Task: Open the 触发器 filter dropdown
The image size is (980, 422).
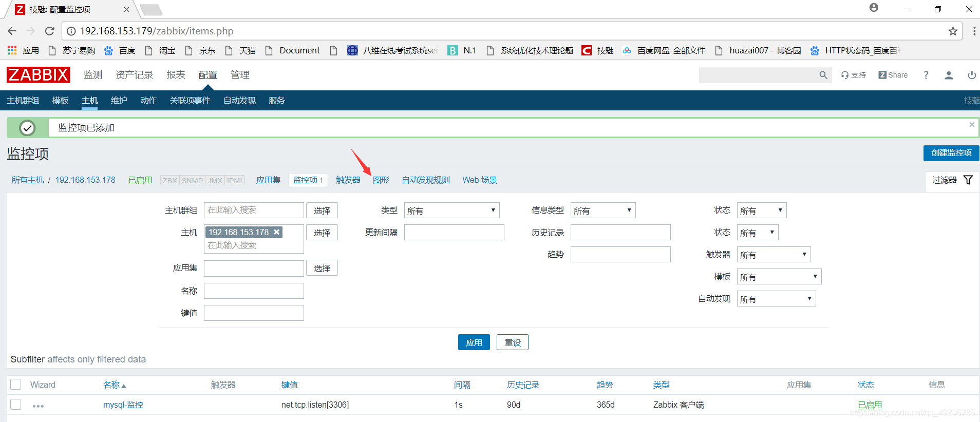Action: [x=774, y=255]
